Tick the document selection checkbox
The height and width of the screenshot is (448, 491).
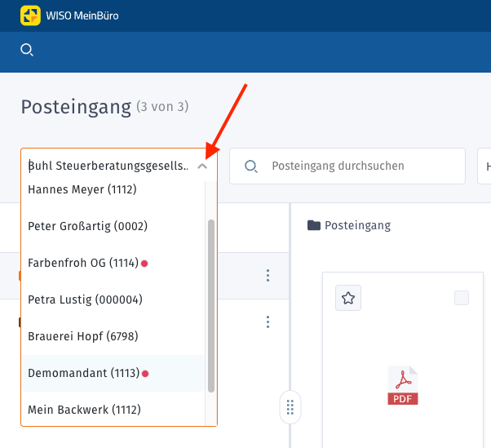tap(462, 299)
